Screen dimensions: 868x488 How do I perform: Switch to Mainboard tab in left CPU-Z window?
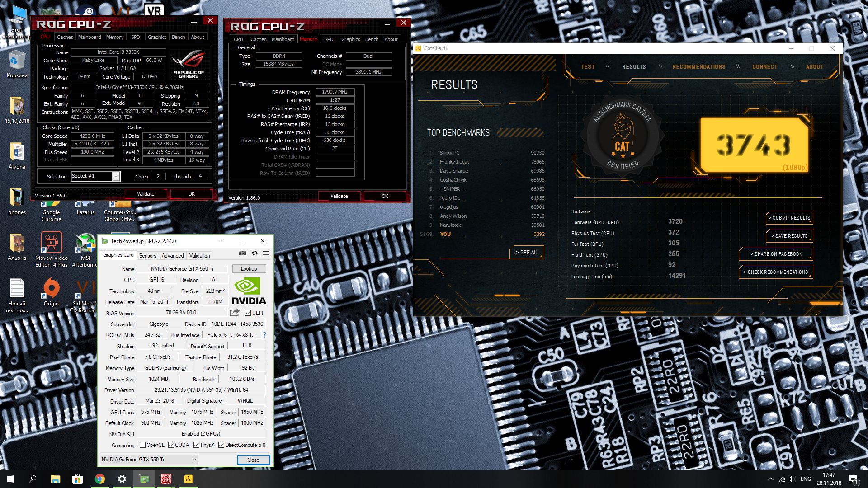coord(90,37)
